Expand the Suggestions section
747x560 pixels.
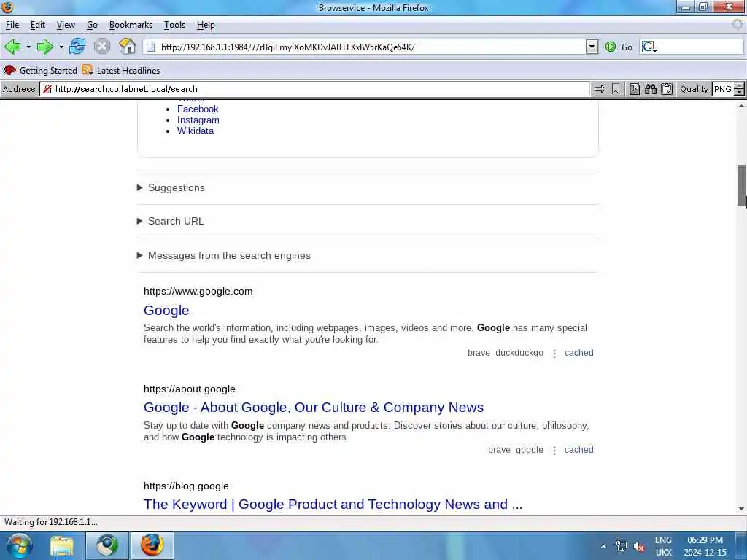pos(171,187)
